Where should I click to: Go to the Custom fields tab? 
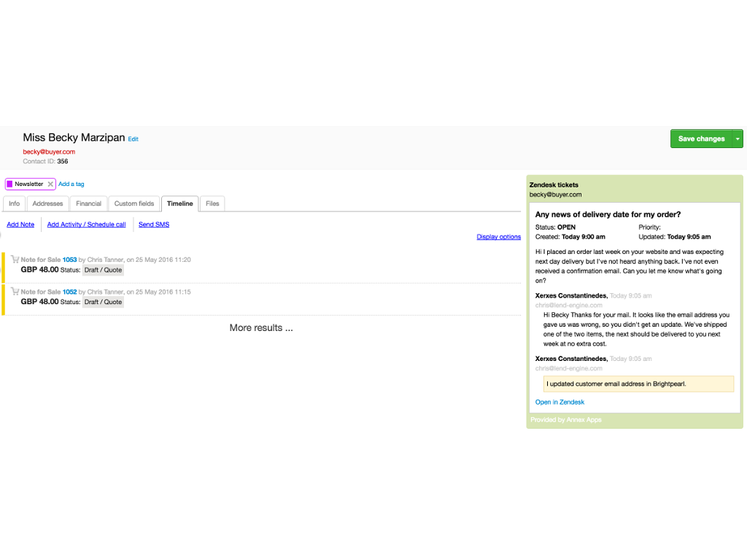pyautogui.click(x=134, y=204)
